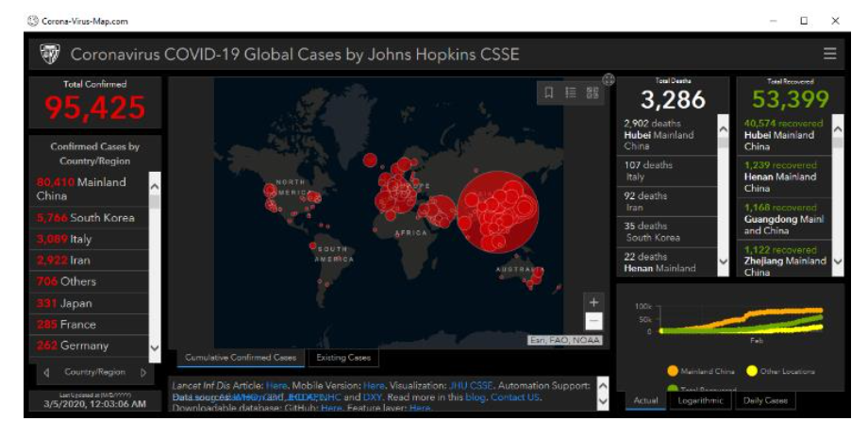This screenshot has height=438, width=868.
Task: Open the basemap gallery grid icon
Action: point(593,93)
